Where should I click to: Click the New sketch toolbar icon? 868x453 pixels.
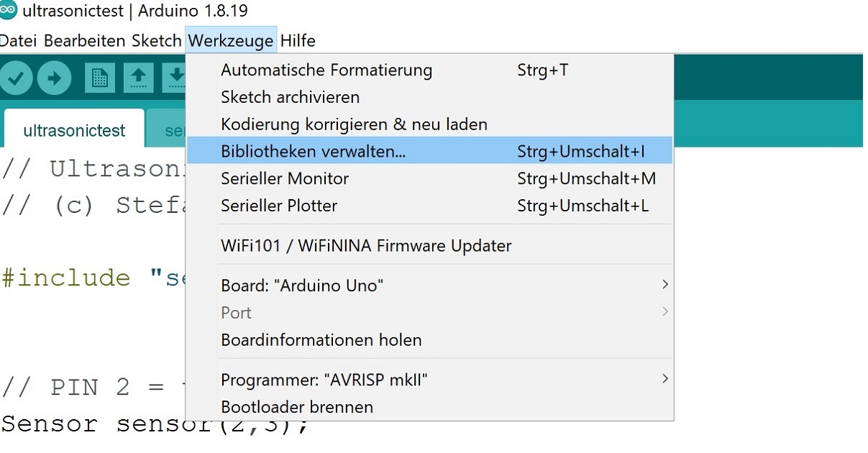[100, 78]
